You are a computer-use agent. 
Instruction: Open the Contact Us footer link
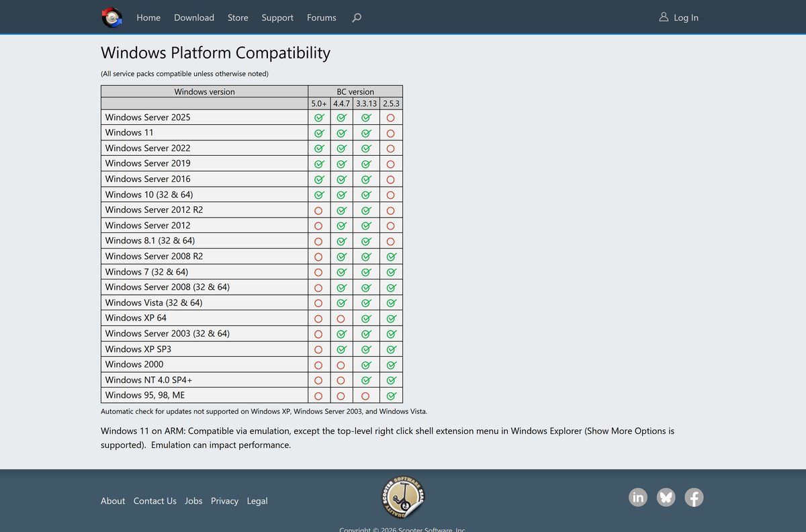155,500
